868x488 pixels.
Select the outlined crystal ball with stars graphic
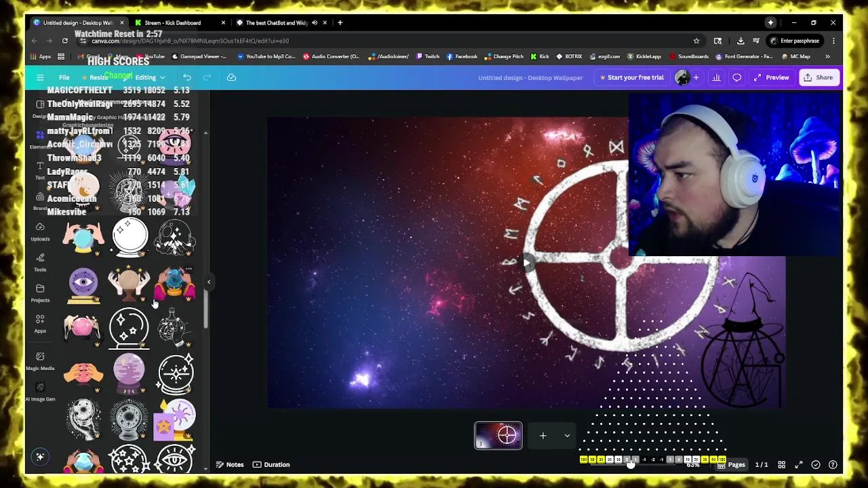pyautogui.click(x=129, y=328)
